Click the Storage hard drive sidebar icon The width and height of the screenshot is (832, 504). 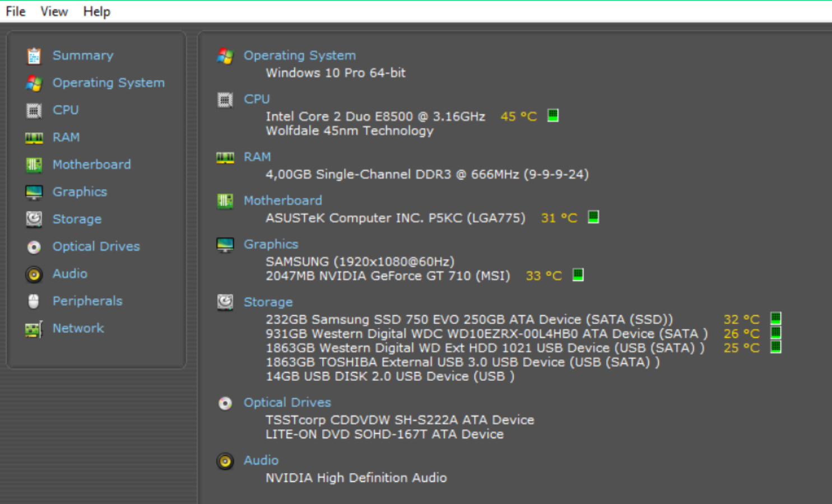coord(34,219)
